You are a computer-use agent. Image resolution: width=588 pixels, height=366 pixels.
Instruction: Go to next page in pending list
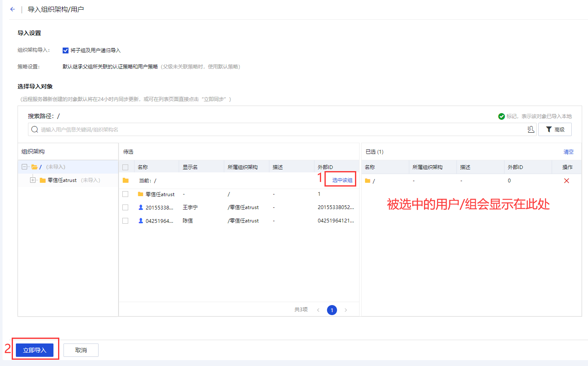tap(346, 310)
